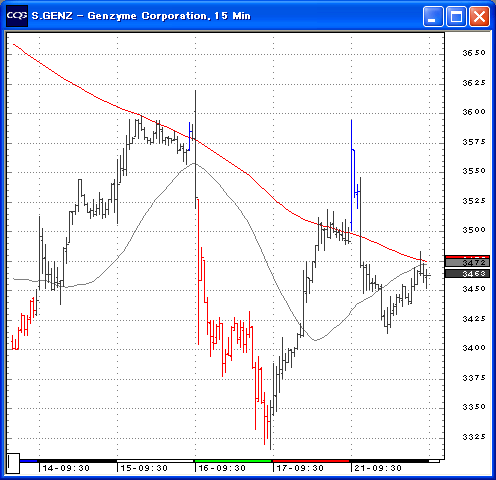Select the 21-09:30 time axis label
The width and height of the screenshot is (496, 480).
pos(378,468)
